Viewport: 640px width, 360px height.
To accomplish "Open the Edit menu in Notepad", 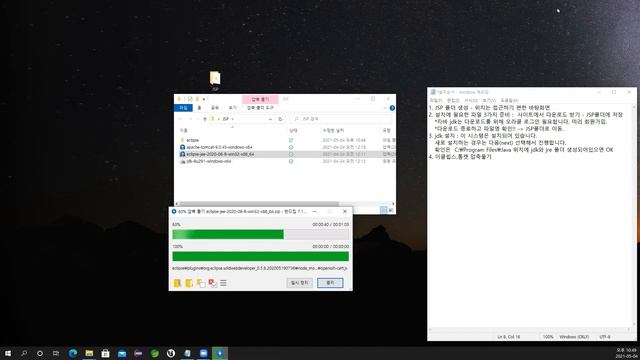I will point(453,100).
